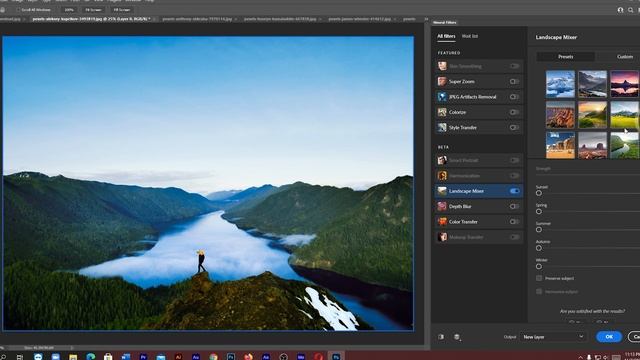The width and height of the screenshot is (640, 360).
Task: Click the Autumn slider handle
Action: (539, 248)
